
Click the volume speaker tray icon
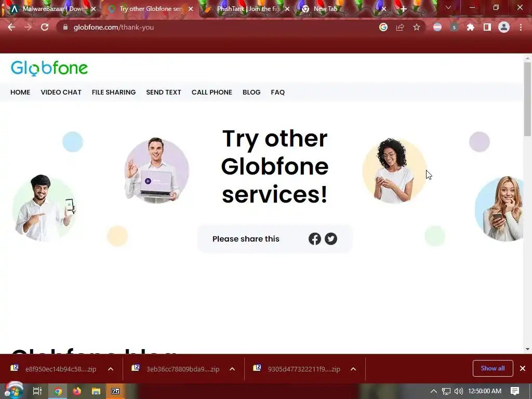click(458, 391)
